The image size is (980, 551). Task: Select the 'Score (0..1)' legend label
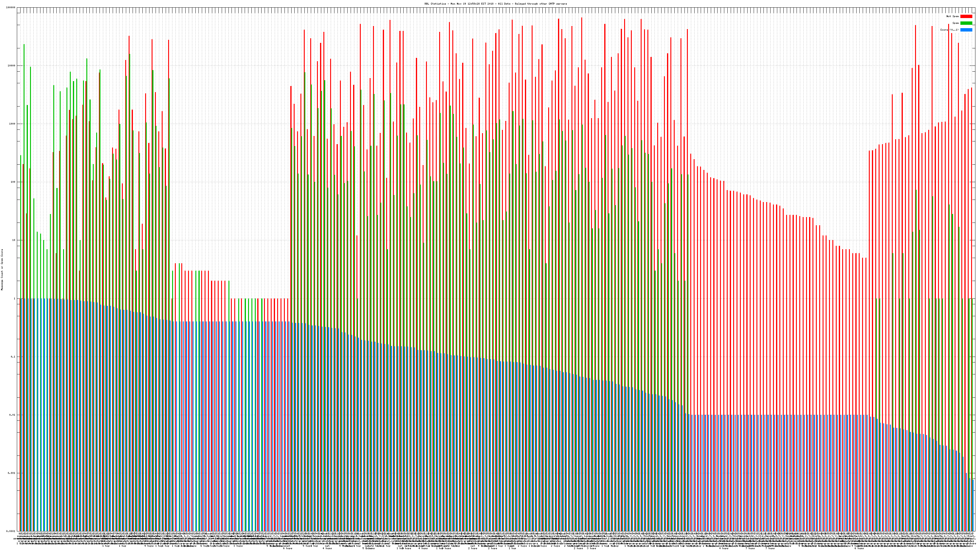click(949, 30)
